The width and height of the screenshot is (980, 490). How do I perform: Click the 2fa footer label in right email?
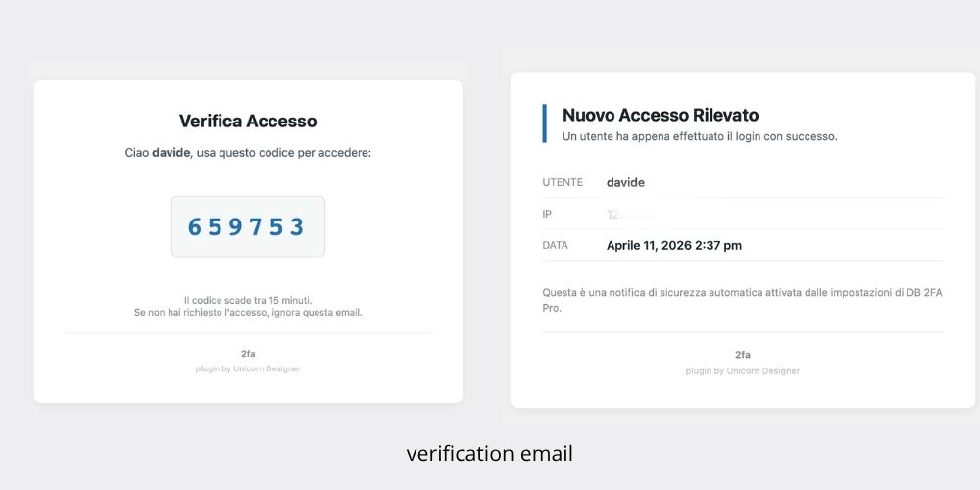coord(743,355)
